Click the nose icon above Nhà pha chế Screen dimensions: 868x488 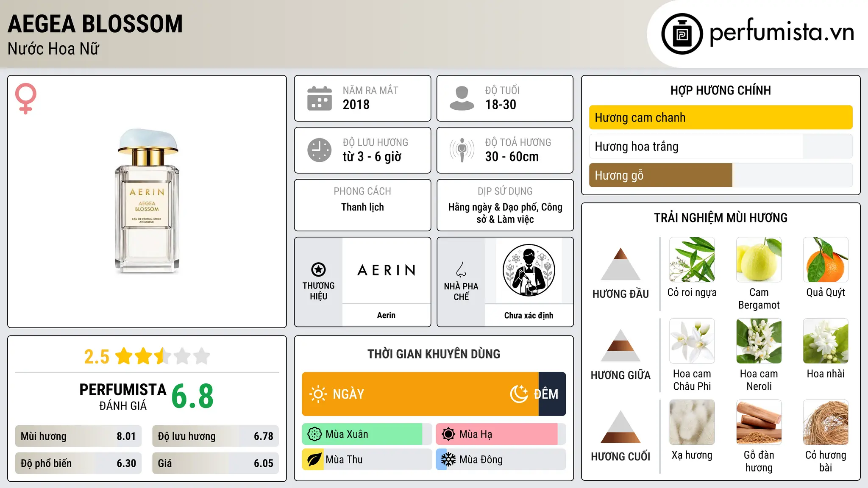[x=461, y=269]
